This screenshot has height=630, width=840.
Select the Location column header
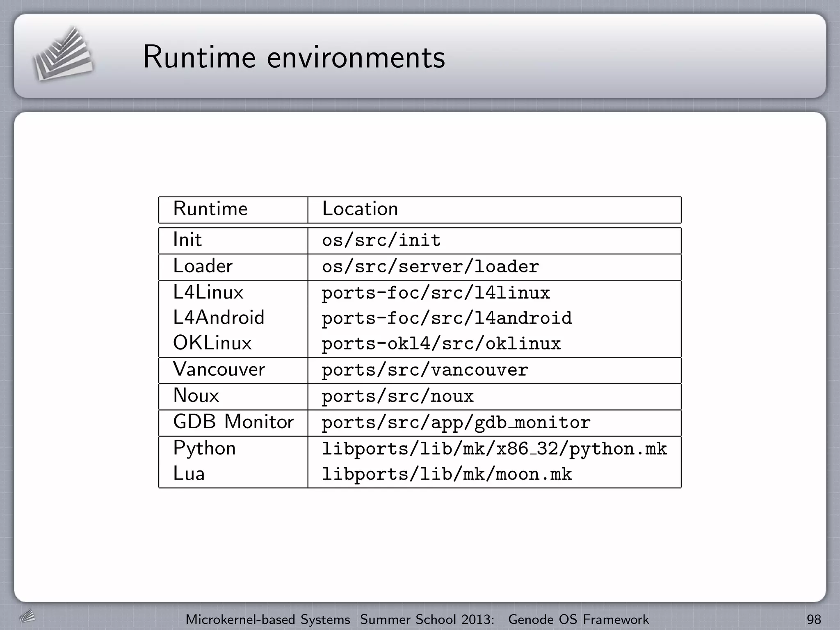(360, 209)
